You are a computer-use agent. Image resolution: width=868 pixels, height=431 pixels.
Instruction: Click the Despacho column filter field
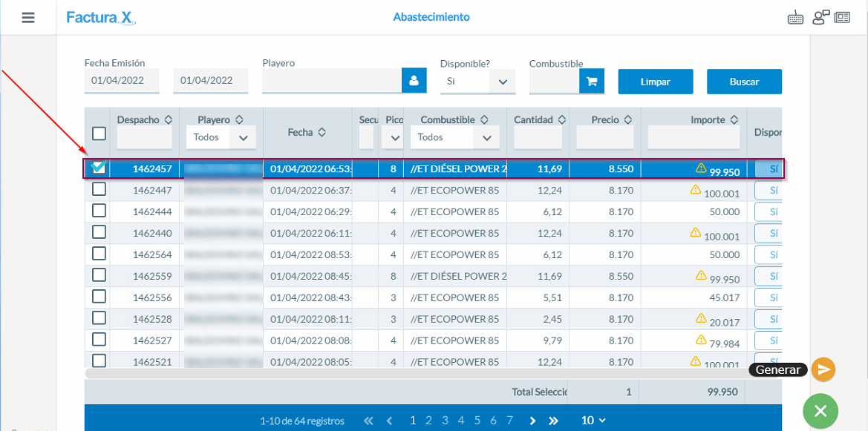point(145,137)
